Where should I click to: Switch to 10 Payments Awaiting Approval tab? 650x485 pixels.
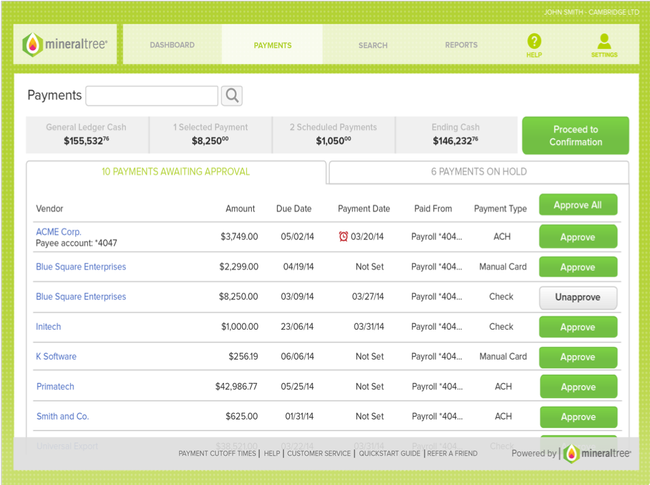click(x=176, y=172)
